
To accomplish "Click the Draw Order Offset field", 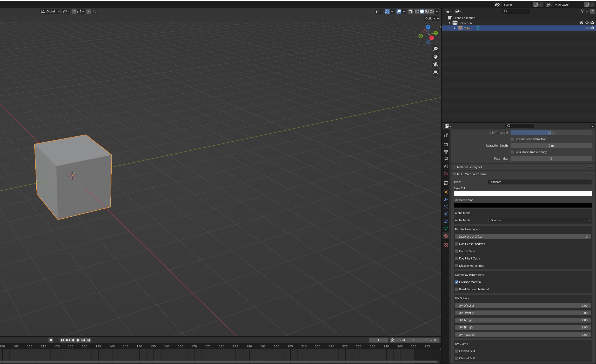I will 523,237.
